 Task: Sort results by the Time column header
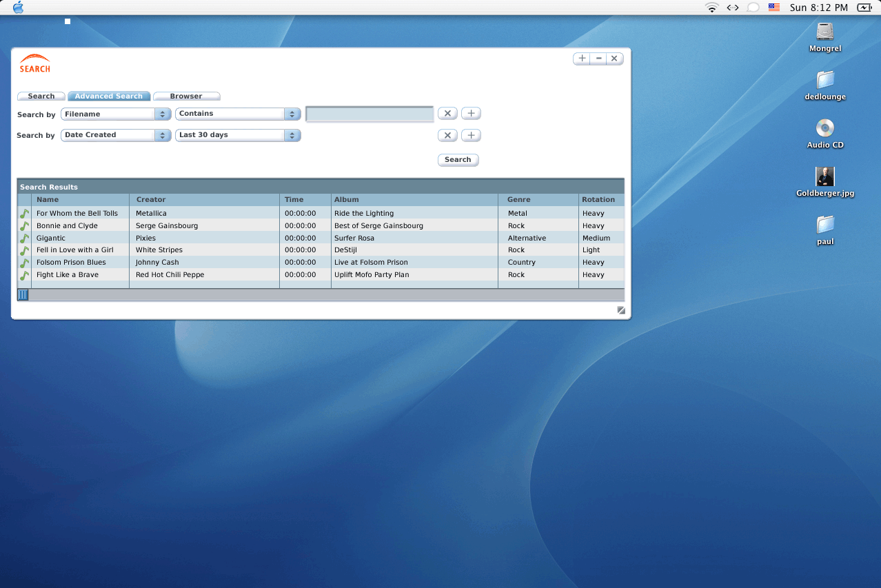[305, 200]
